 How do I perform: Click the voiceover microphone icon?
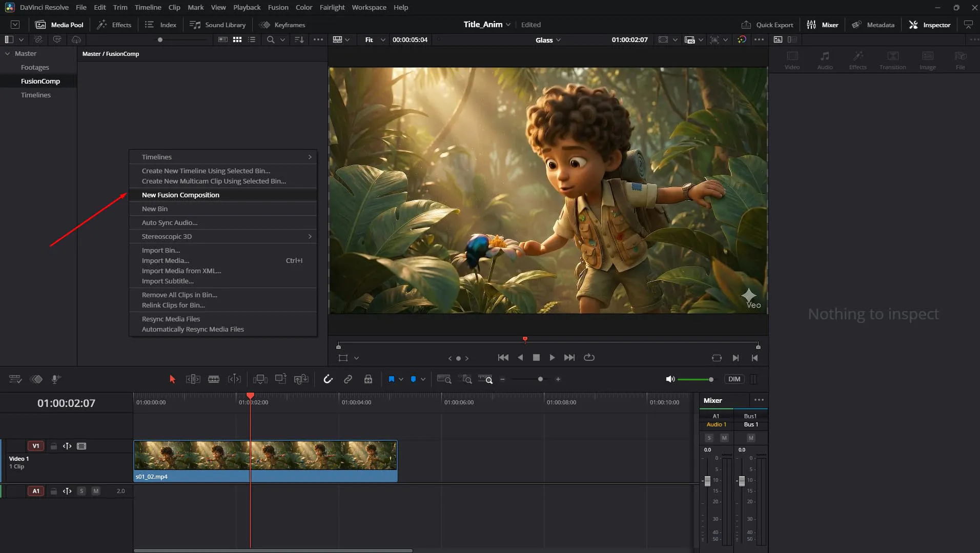tap(56, 379)
